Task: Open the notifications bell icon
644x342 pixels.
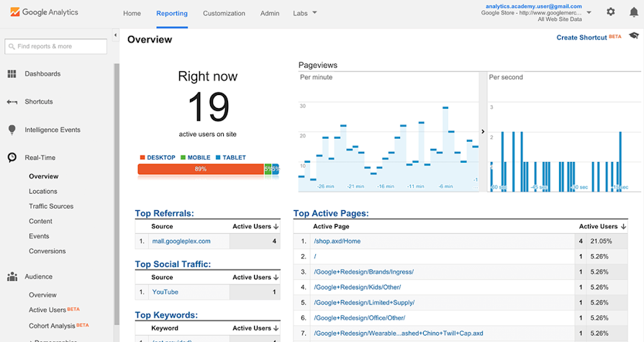Action: (634, 12)
